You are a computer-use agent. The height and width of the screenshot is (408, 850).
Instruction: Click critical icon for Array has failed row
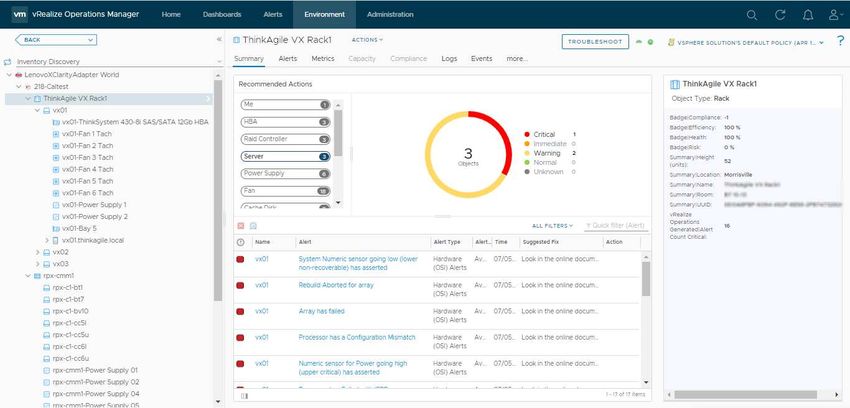240,312
